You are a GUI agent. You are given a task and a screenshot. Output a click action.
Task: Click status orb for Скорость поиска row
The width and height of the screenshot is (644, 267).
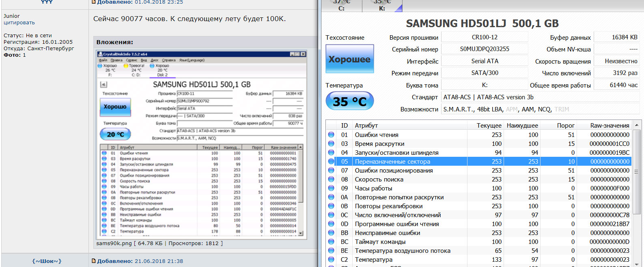(331, 179)
